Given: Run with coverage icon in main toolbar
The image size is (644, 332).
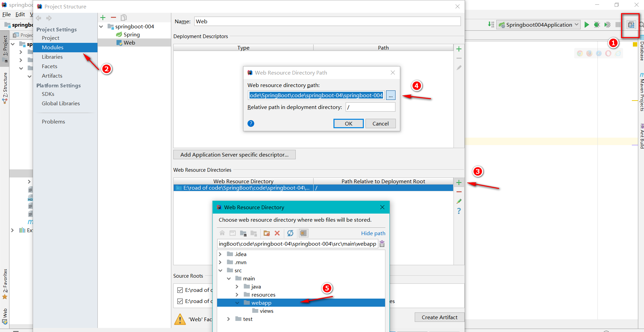Looking at the screenshot, I should 607,25.
